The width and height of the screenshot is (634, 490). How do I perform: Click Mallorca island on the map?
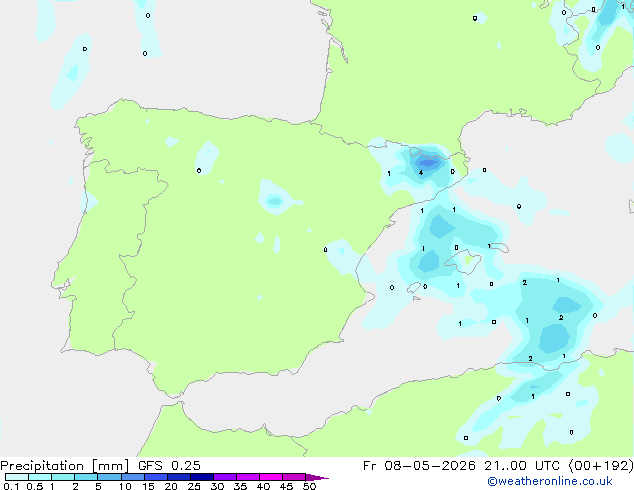pyautogui.click(x=463, y=261)
